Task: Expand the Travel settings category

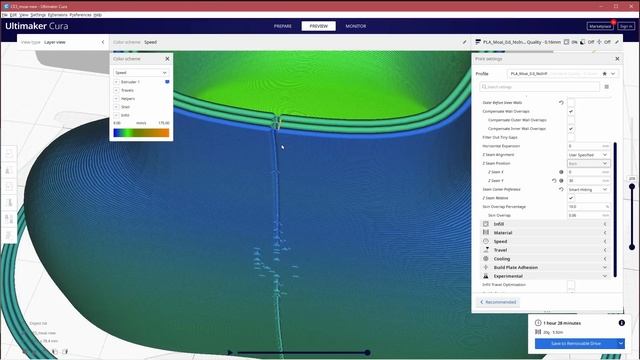Action: pos(545,250)
